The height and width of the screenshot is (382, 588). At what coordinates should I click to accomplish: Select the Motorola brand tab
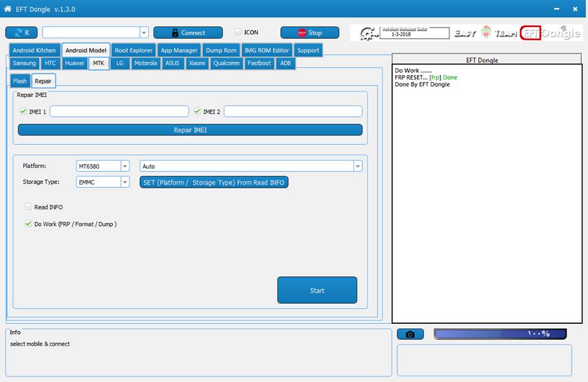[146, 63]
